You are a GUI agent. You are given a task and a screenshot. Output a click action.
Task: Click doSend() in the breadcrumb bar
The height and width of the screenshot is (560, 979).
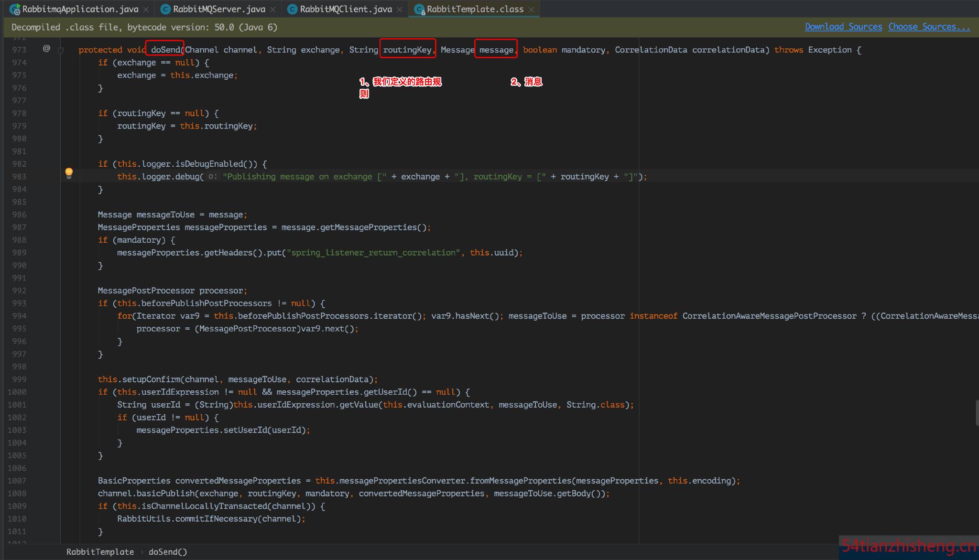167,552
